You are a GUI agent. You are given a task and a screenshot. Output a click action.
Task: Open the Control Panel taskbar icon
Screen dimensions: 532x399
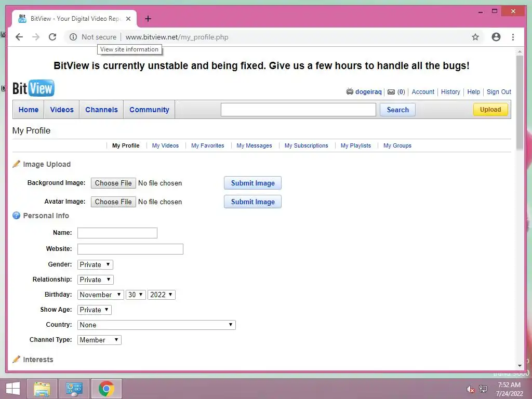74,389
